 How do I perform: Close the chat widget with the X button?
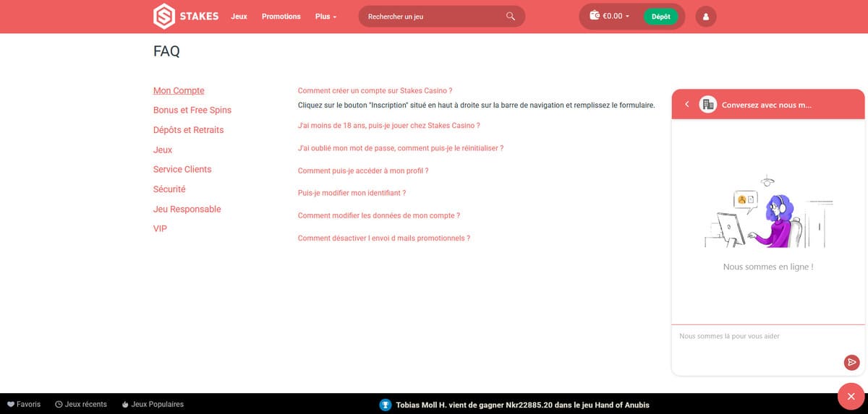pos(851,397)
